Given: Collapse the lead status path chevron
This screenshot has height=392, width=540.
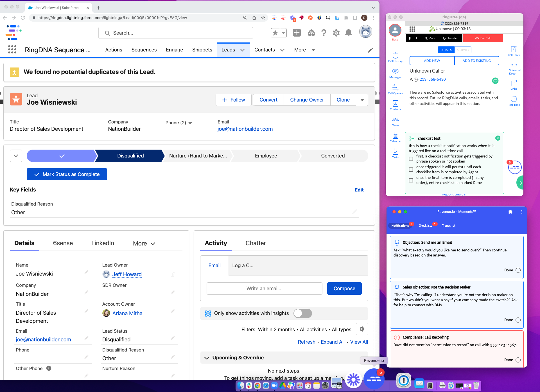Looking at the screenshot, I should tap(16, 156).
